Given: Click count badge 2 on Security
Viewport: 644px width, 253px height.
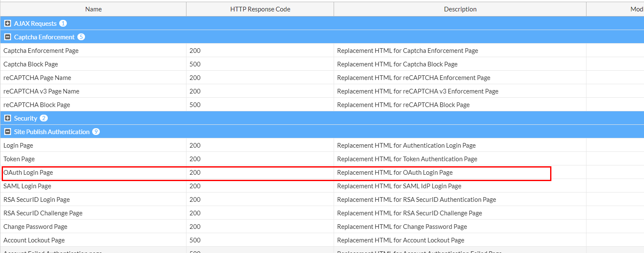Looking at the screenshot, I should pyautogui.click(x=44, y=118).
